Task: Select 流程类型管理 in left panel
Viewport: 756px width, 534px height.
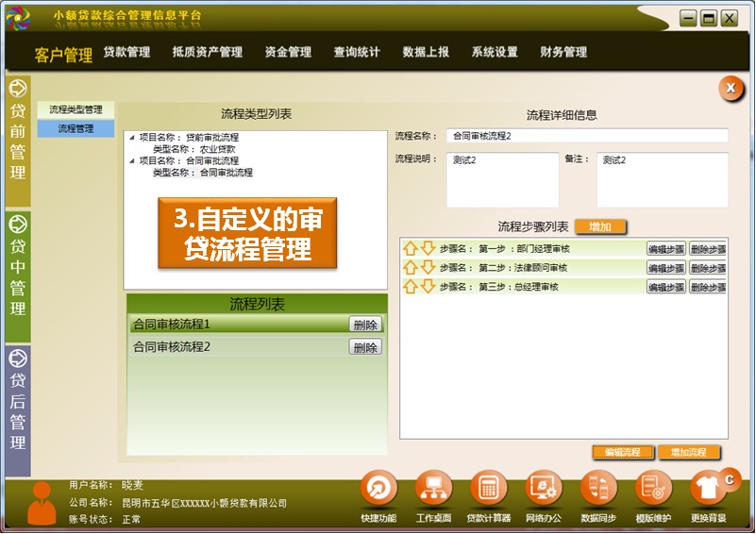Action: (76, 110)
